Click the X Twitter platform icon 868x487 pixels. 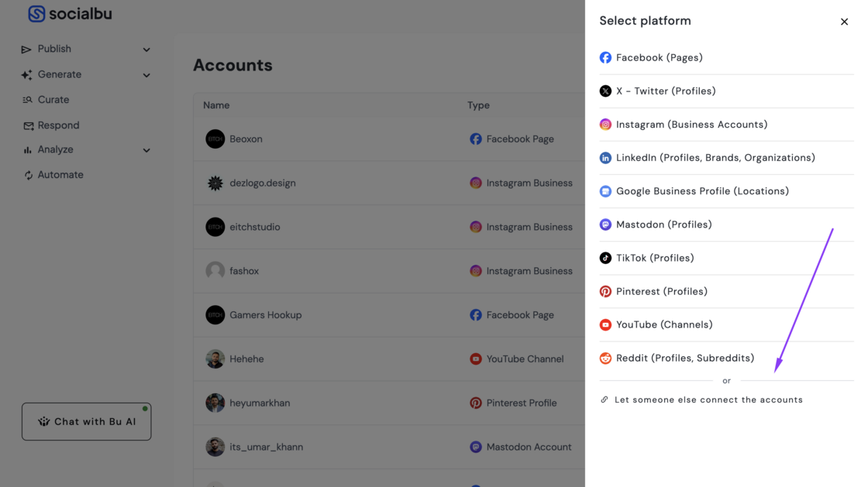(605, 91)
